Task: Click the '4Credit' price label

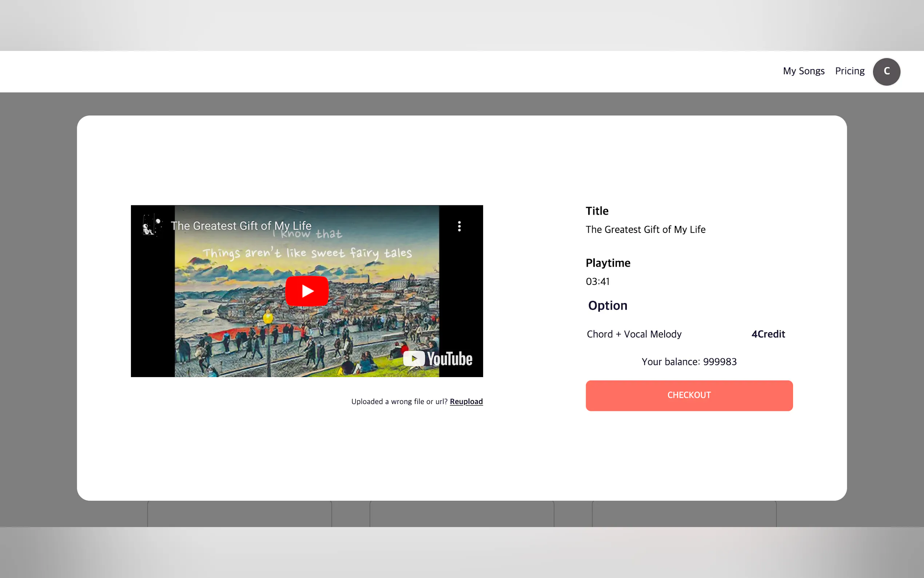Action: point(768,334)
